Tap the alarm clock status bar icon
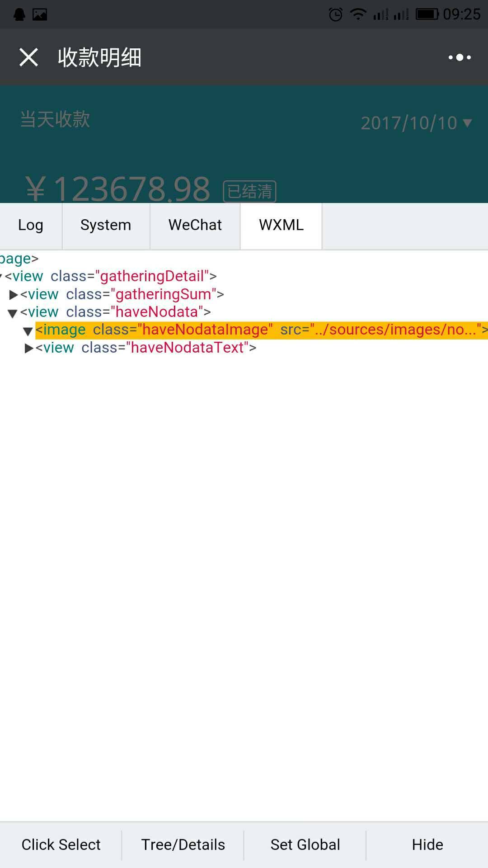The height and width of the screenshot is (868, 488). coord(335,14)
